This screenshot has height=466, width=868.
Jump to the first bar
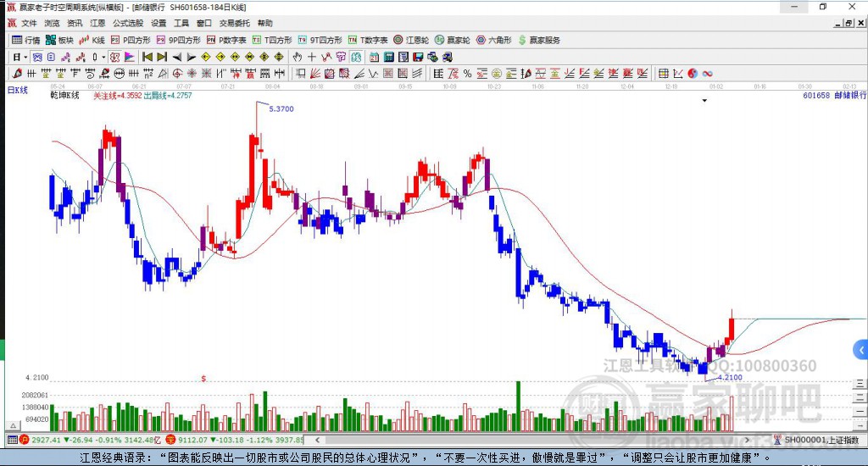click(x=147, y=57)
